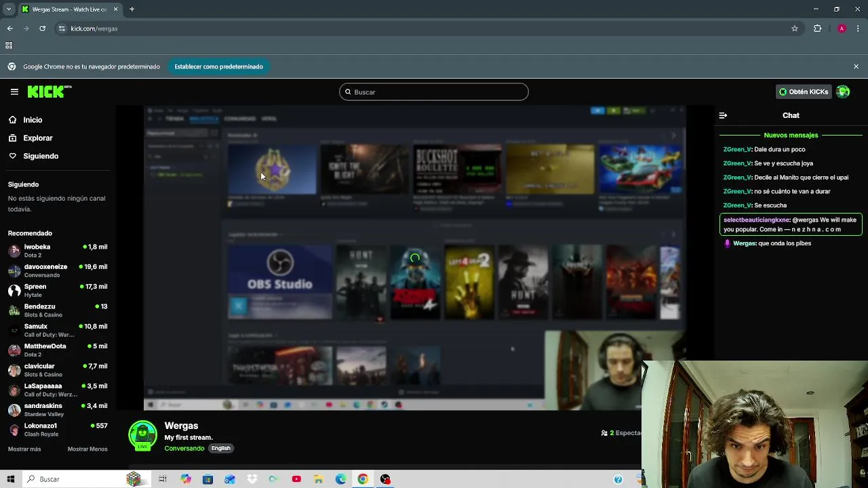Image resolution: width=868 pixels, height=488 pixels.
Task: Click Nuevos mensajes in chat
Action: pos(791,136)
